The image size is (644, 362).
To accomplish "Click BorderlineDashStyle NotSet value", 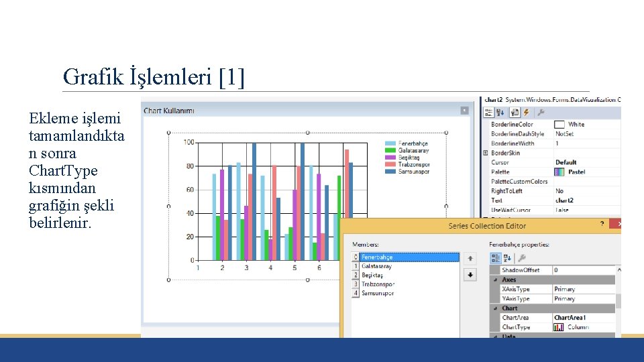I will (x=588, y=134).
